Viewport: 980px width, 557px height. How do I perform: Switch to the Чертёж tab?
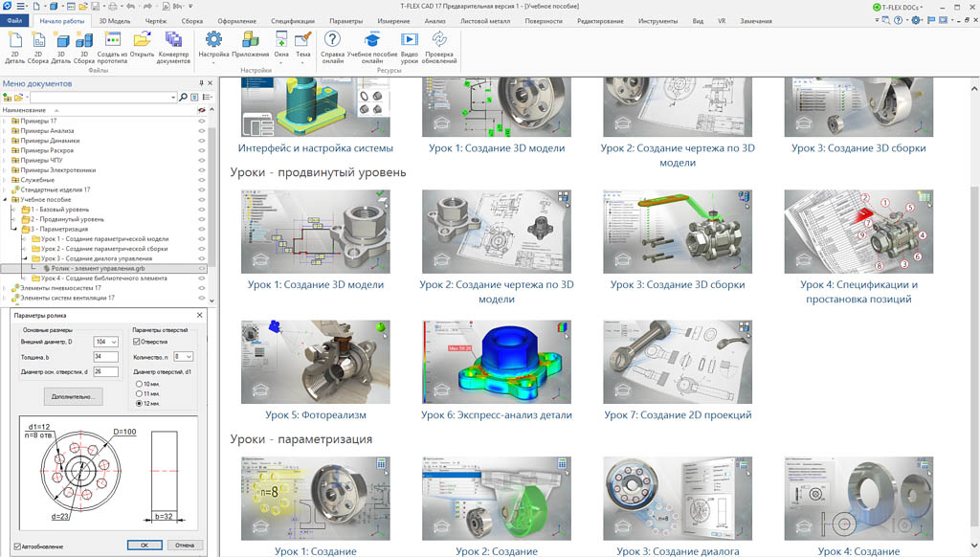(x=156, y=21)
